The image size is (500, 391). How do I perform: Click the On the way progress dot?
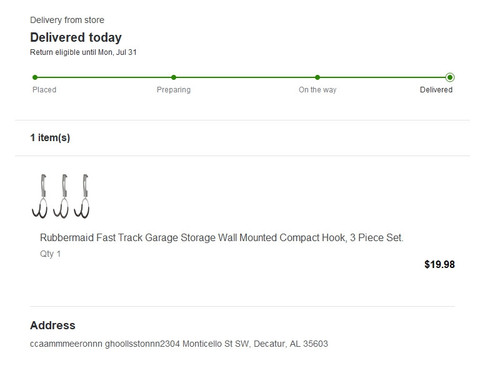317,77
